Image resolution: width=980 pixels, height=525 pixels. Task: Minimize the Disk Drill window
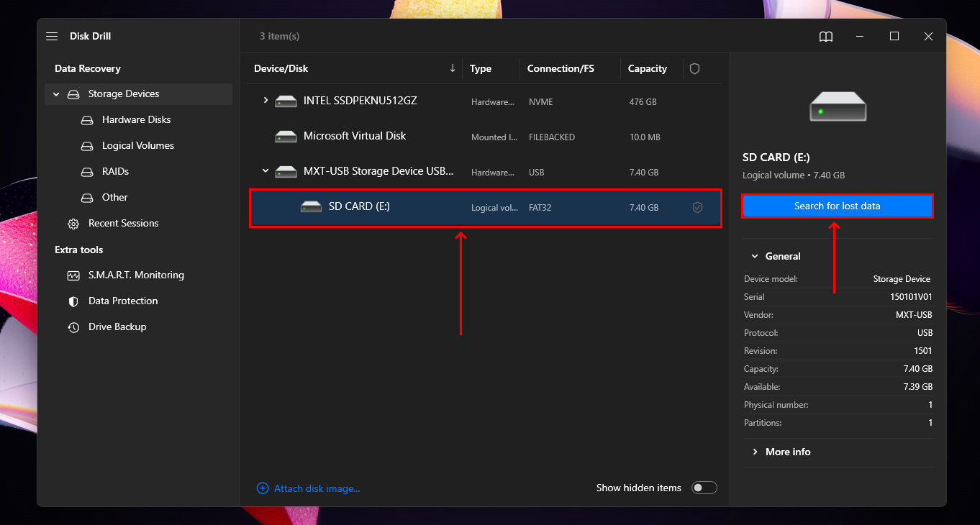(x=860, y=37)
